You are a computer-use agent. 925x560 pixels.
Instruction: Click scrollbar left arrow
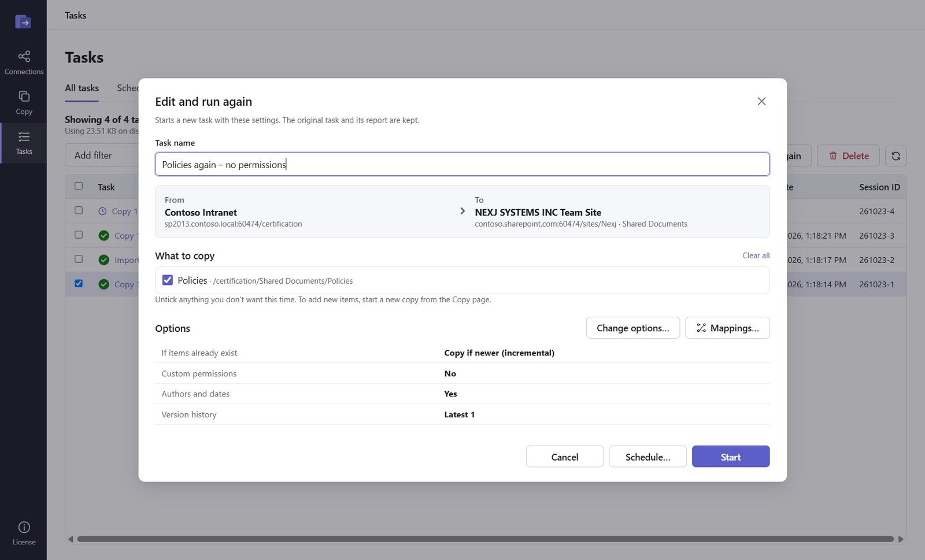(x=71, y=539)
